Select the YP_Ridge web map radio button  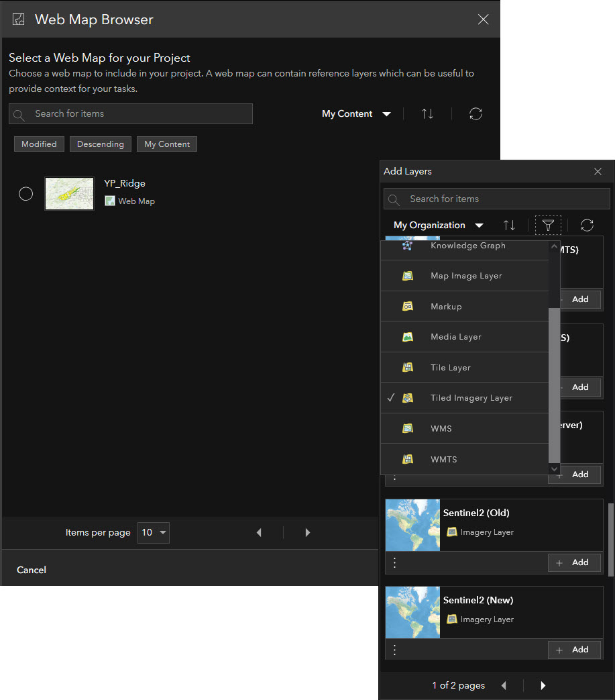point(25,193)
